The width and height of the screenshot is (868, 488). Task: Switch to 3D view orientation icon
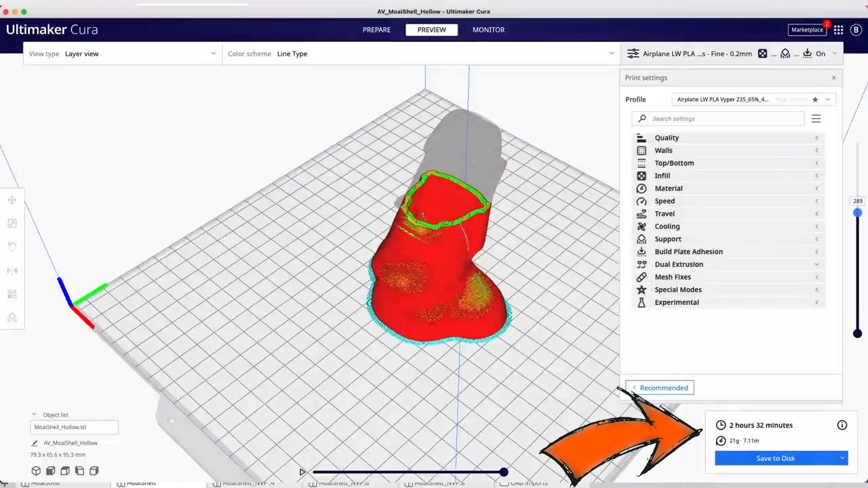36,470
